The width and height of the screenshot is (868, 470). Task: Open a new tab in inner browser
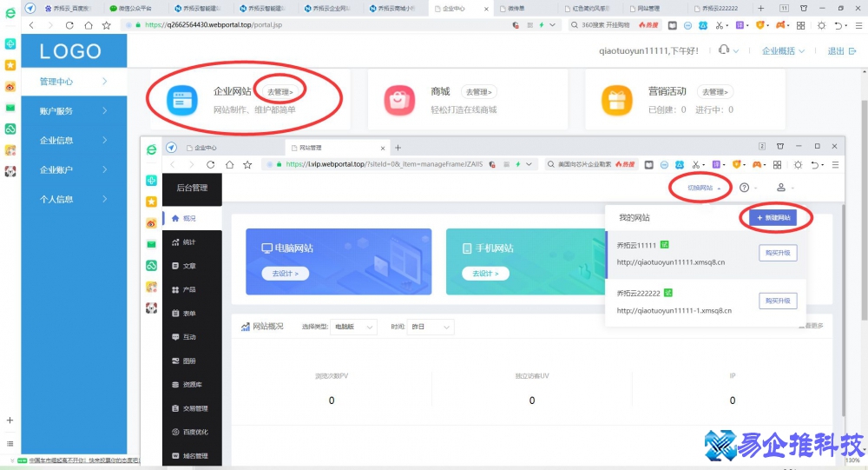(398, 148)
